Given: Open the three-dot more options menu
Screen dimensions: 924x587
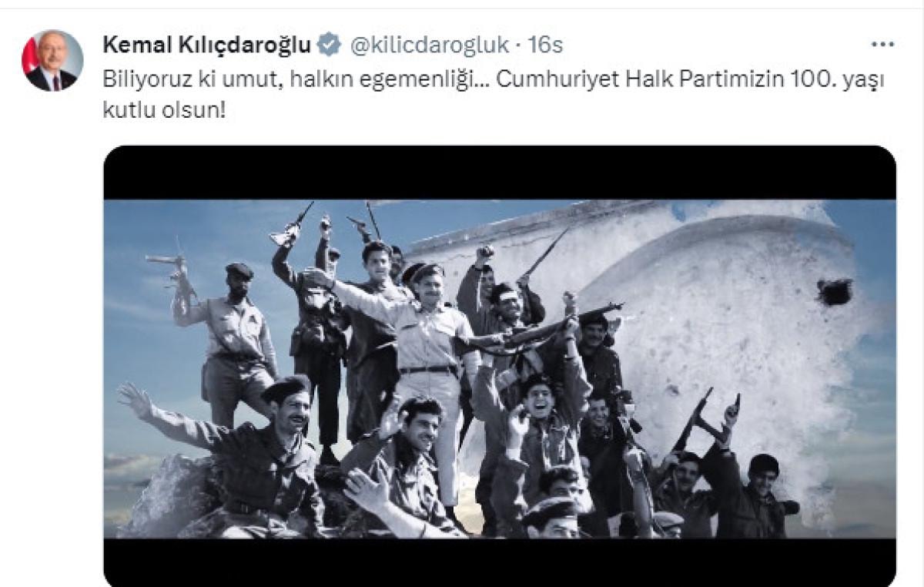Looking at the screenshot, I should coord(882,45).
